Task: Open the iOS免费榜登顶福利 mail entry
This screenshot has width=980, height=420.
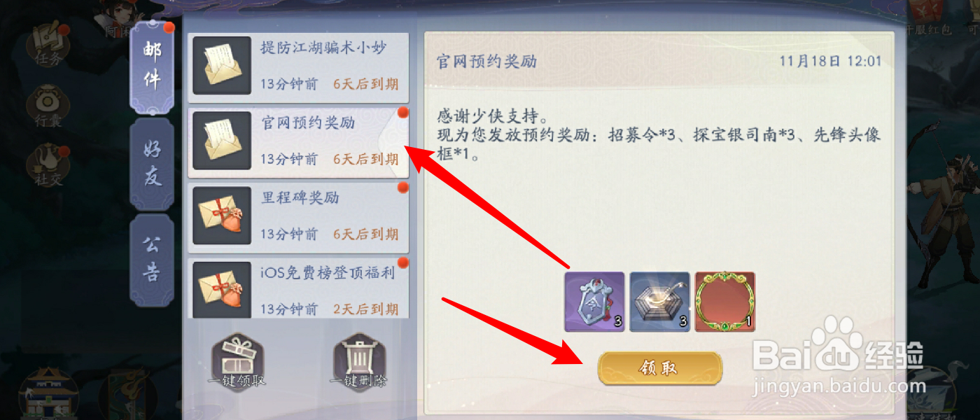Action: 298,288
